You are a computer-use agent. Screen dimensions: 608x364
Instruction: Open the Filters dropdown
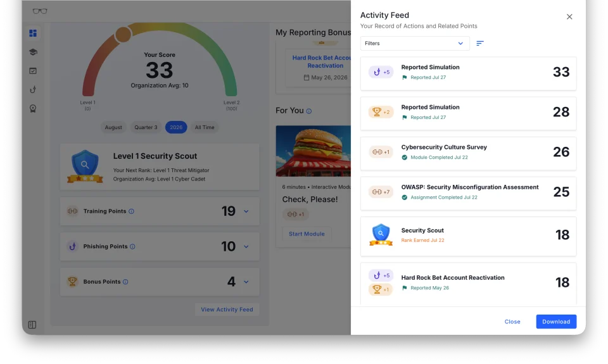tap(415, 44)
